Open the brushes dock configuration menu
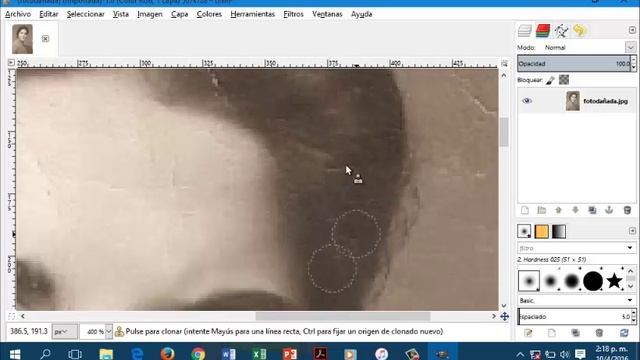640x360 pixels. (632, 231)
